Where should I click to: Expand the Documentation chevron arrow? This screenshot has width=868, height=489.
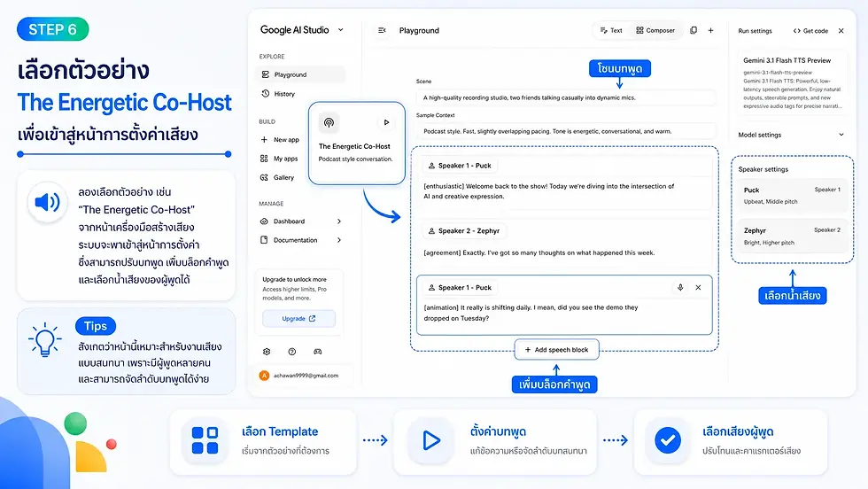(338, 240)
